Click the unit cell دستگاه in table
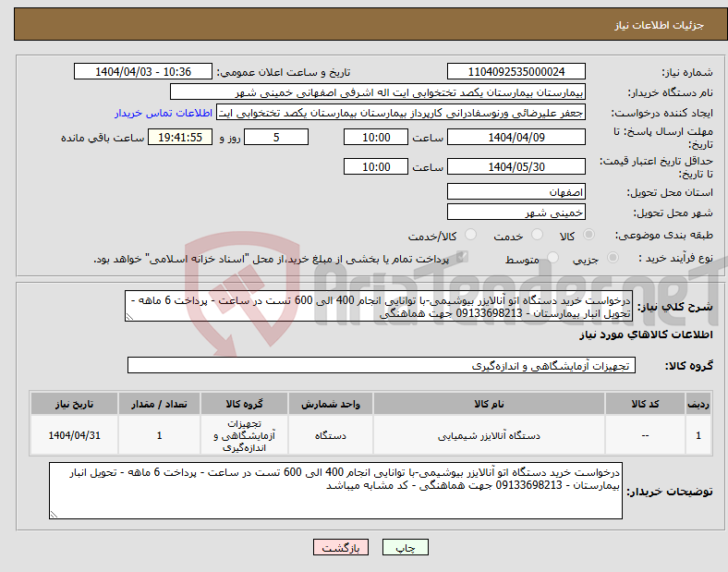This screenshot has height=572, width=728. (x=330, y=435)
